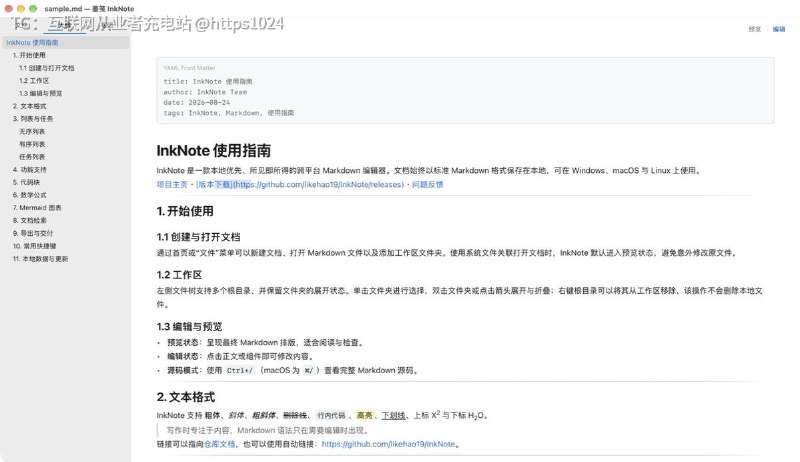Click the 下划线 underlined text sample
Viewport: 800px width, 462px height.
coord(393,416)
